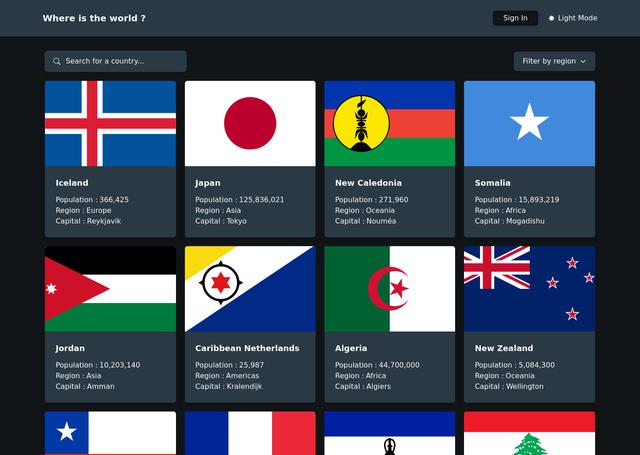Click the Filter by region chevron arrow

583,61
